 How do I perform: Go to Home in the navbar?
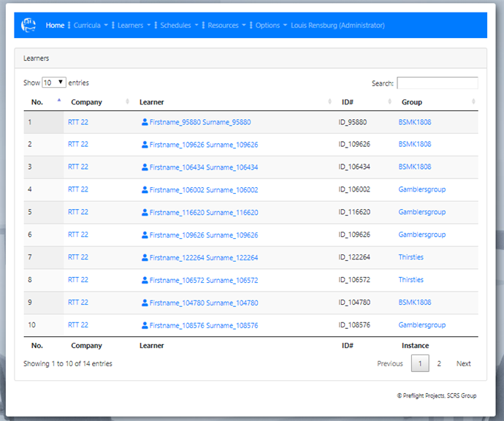[x=55, y=26]
